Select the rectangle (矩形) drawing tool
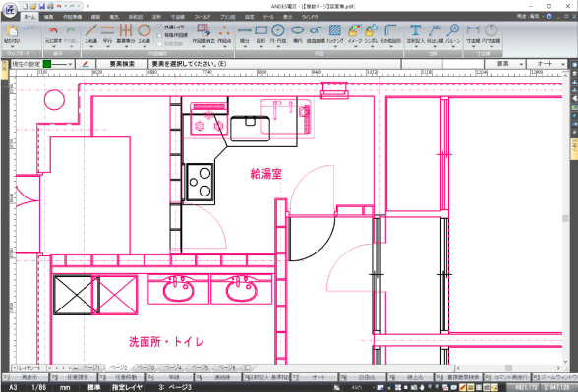The width and height of the screenshot is (578, 392). coord(261,34)
